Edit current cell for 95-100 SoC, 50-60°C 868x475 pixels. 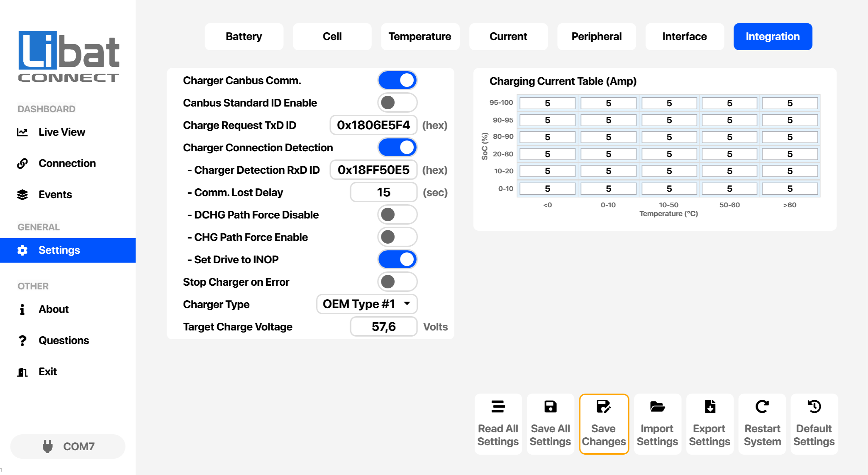(730, 103)
